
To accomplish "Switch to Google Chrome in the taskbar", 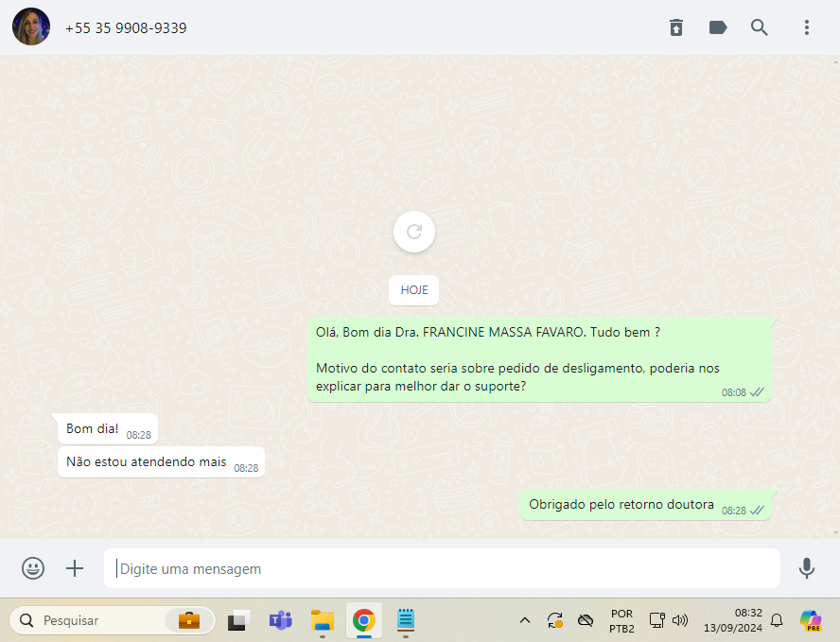I will [x=363, y=620].
